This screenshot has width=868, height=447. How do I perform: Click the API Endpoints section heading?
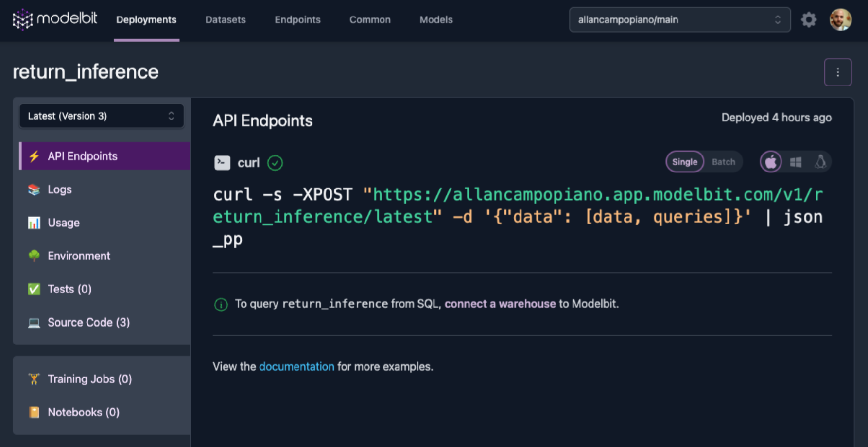coord(262,120)
